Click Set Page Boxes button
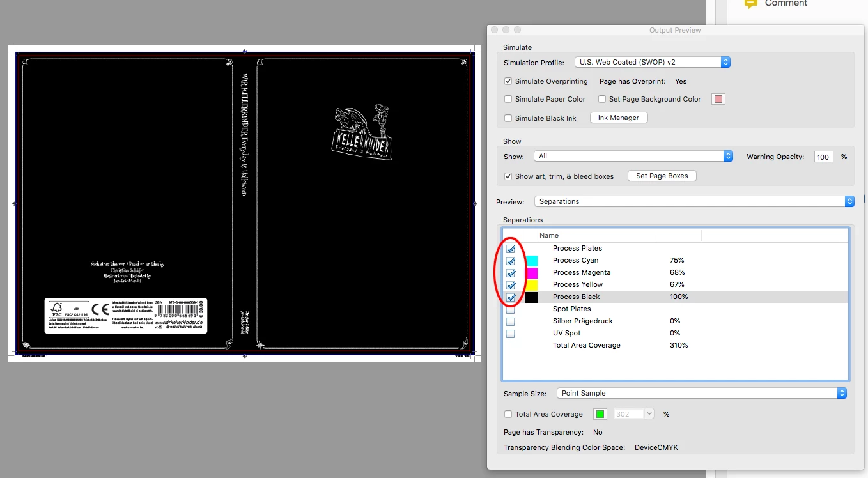 tap(662, 176)
